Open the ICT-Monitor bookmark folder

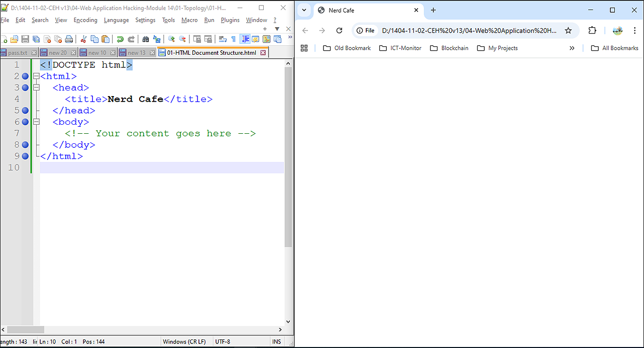400,48
